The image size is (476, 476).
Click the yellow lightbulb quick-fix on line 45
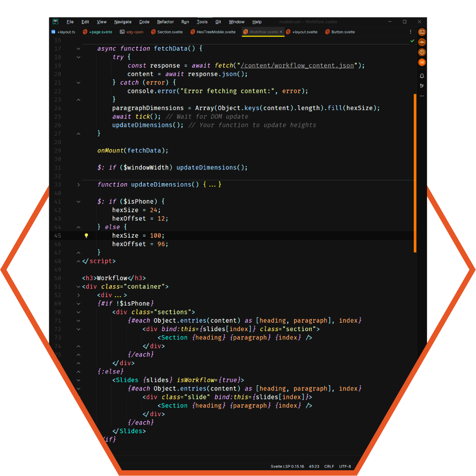pos(86,236)
